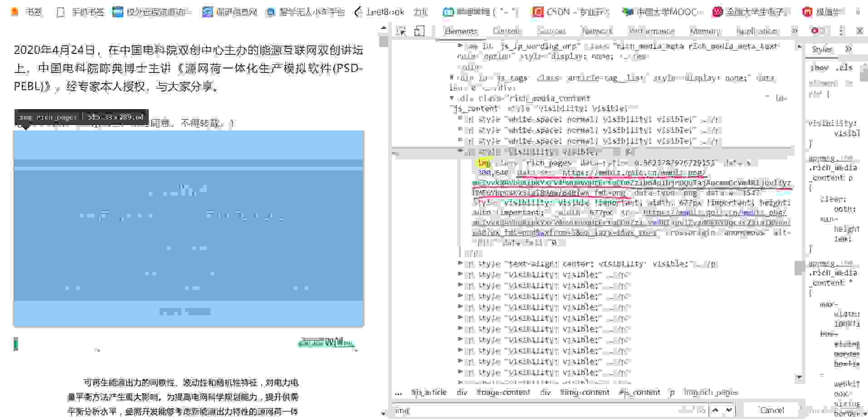This screenshot has width=868, height=419.
Task: Open the 手机书签 bookmark
Action: (x=80, y=12)
